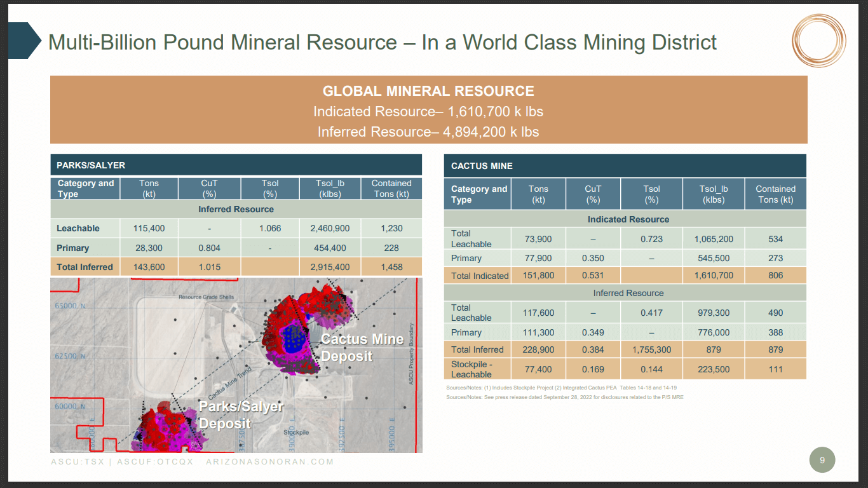
Task: Click the 'Cactus Mine Deposit' map label
Action: click(x=362, y=348)
